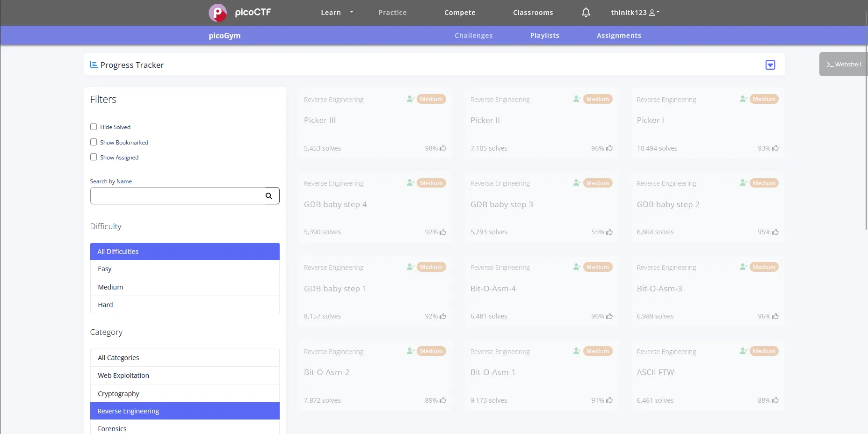The height and width of the screenshot is (434, 868).
Task: Expand the Progress Tracker panel
Action: (x=770, y=65)
